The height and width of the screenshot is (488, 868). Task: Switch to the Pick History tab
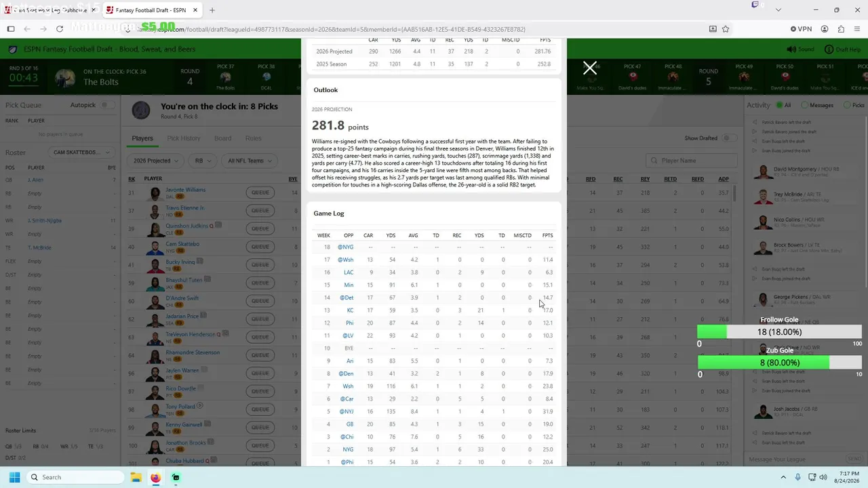coord(184,138)
